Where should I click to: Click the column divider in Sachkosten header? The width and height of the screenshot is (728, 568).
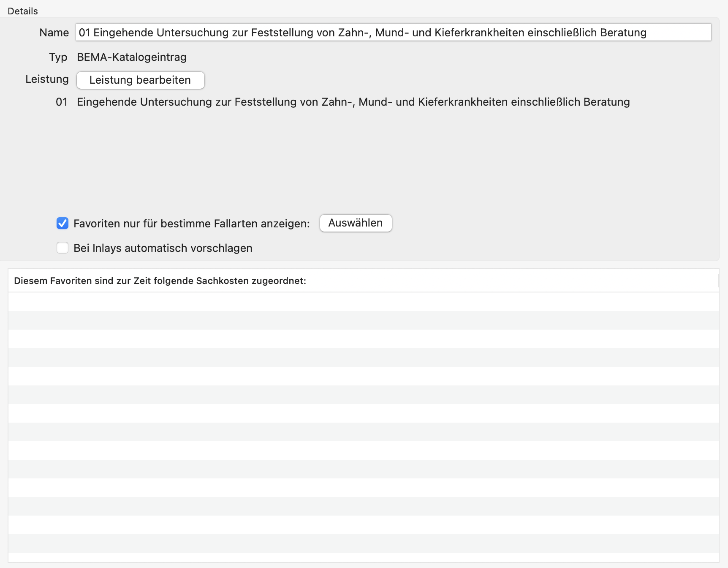tap(718, 281)
